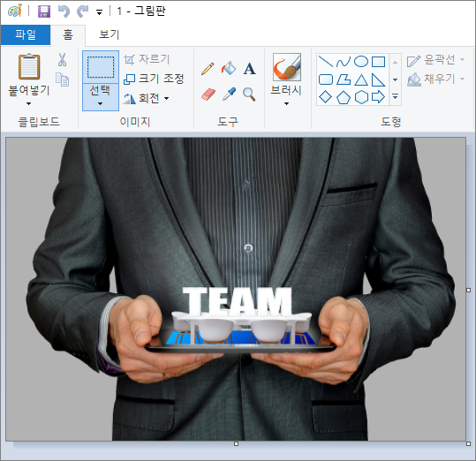Screen dimensions: 476x461
Task: Open the 크기 조정 resize dialog
Action: pyautogui.click(x=154, y=79)
